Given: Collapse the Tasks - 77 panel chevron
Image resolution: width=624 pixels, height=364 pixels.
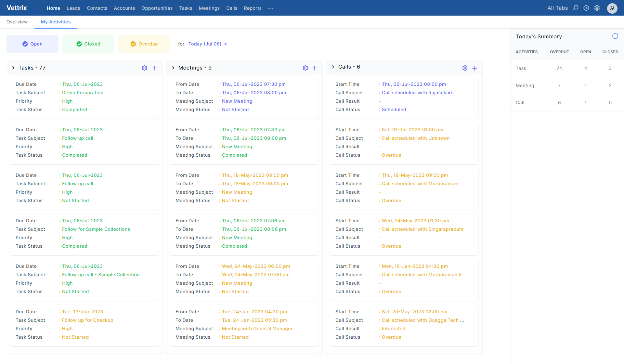Looking at the screenshot, I should click(x=13, y=68).
